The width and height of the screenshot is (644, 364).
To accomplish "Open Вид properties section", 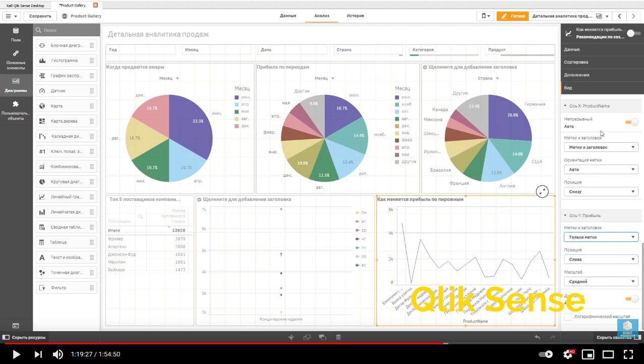I will point(602,87).
